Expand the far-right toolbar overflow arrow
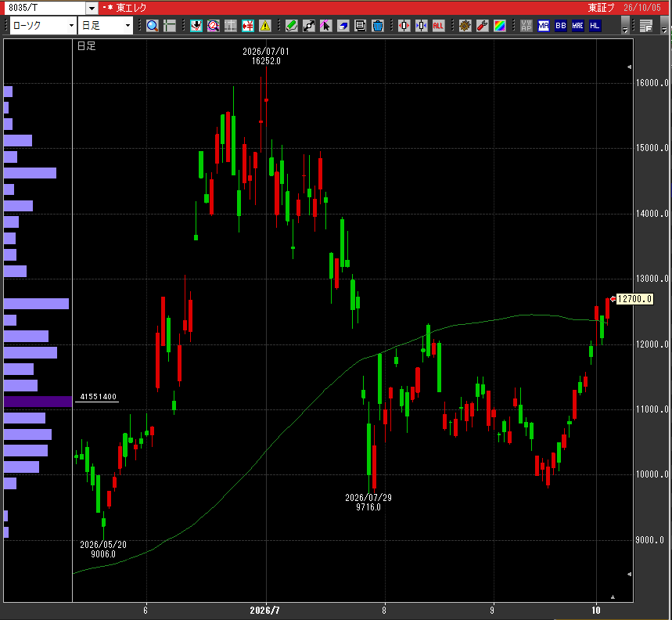The width and height of the screenshot is (672, 620). coord(664,26)
